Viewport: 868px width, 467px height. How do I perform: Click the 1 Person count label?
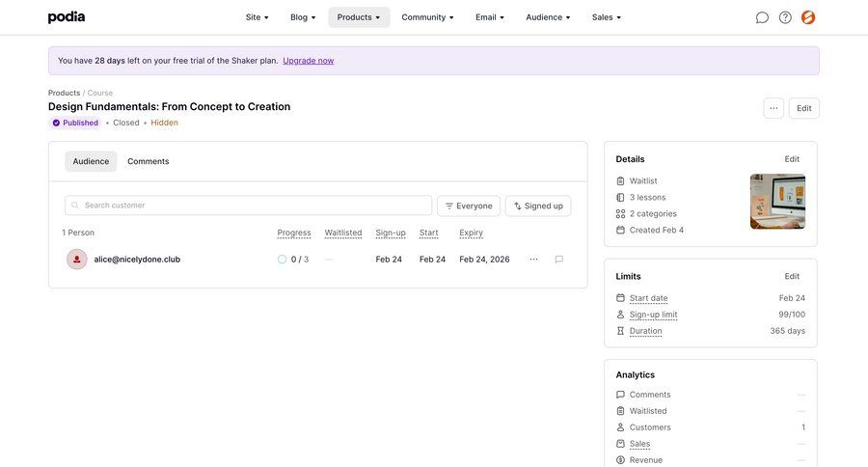pyautogui.click(x=78, y=233)
